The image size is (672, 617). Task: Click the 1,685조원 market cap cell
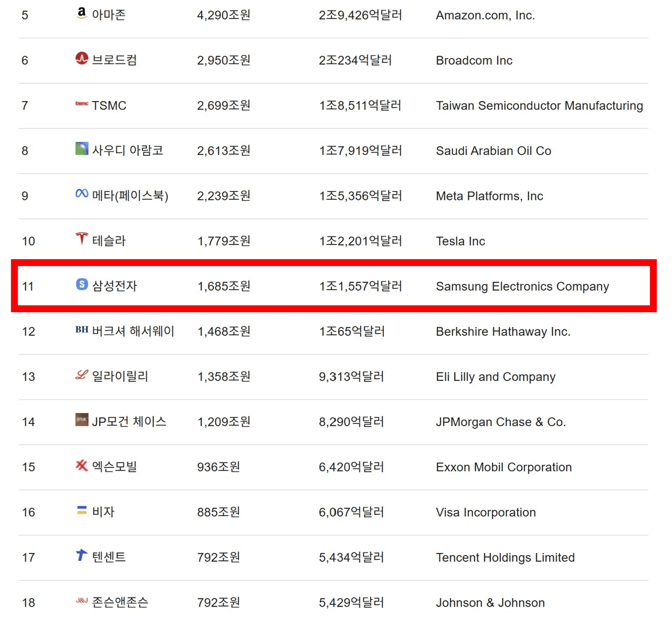pos(224,286)
